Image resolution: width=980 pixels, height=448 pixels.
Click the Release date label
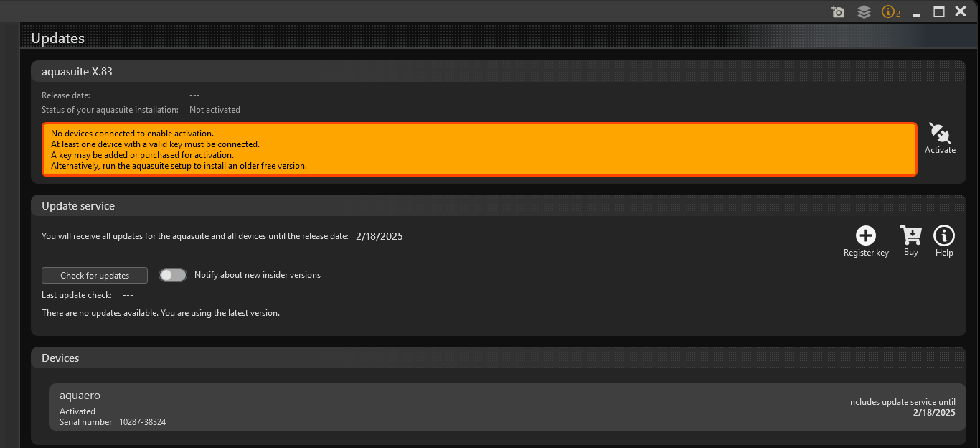coord(66,95)
